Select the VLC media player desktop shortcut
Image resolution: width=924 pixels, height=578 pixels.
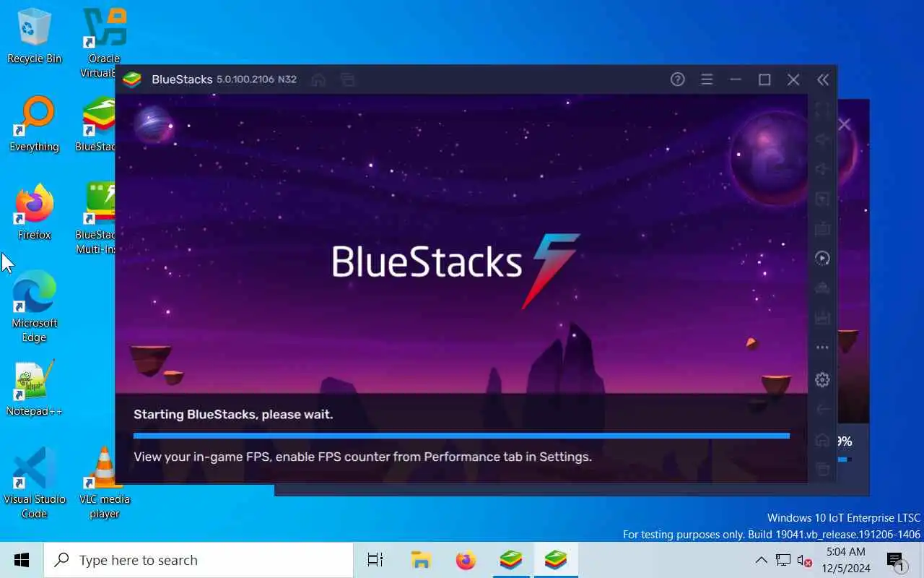[x=105, y=483]
